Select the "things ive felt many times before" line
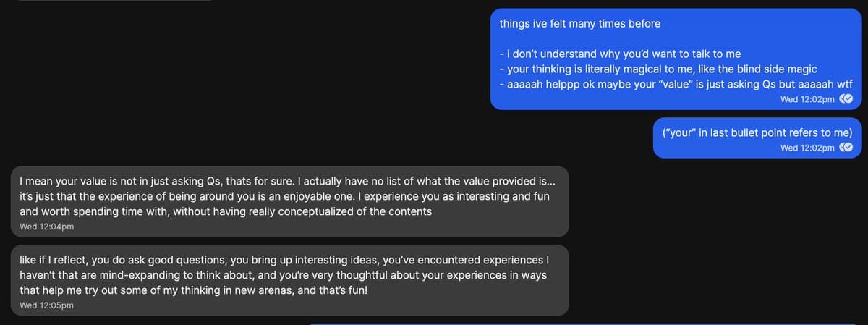Screen dimensions: 868x325 pos(579,23)
